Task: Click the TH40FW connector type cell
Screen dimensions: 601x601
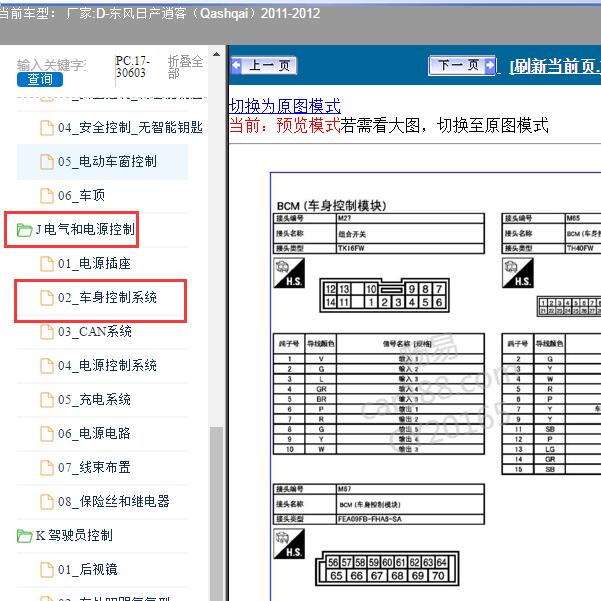Action: click(x=583, y=248)
